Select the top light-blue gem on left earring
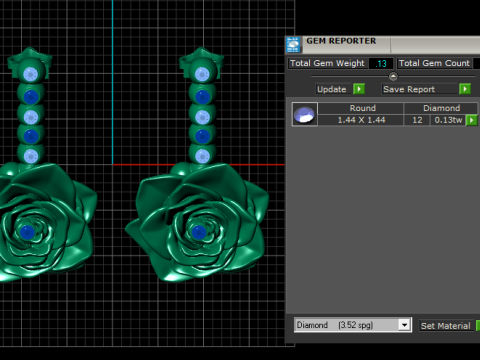 31,74
